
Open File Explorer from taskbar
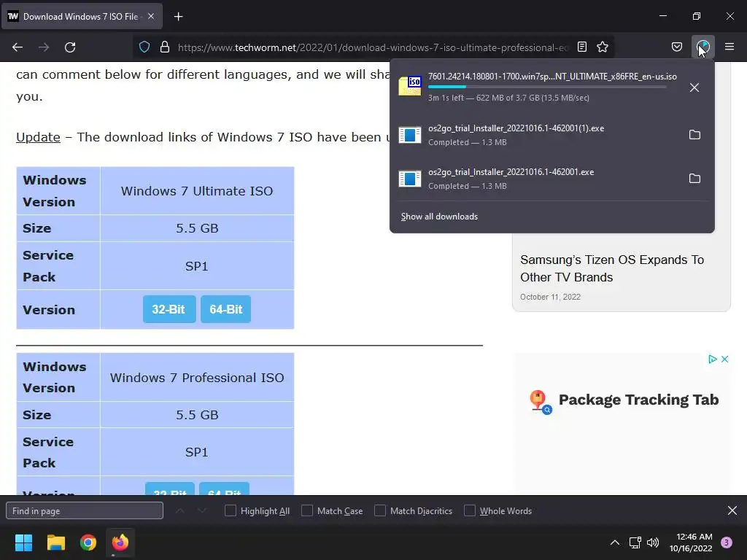(x=55, y=542)
